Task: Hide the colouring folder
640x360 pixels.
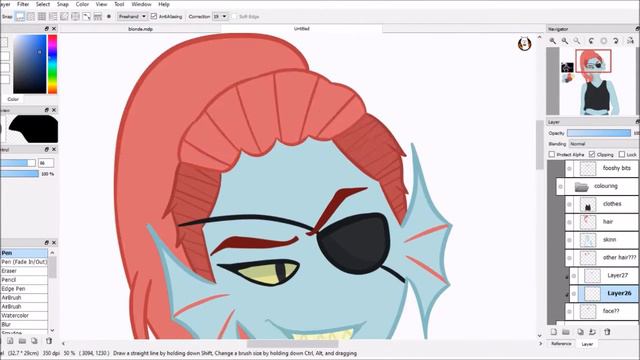Action: [x=560, y=187]
